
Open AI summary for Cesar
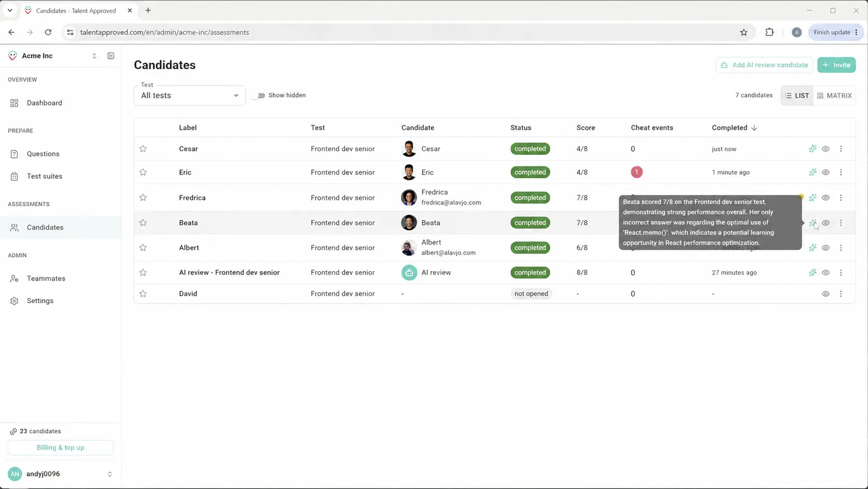coord(812,149)
